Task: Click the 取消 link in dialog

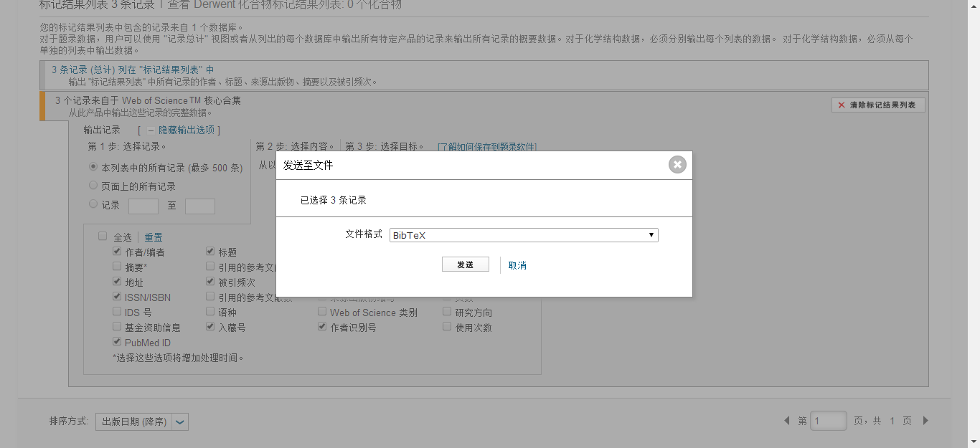Action: click(x=517, y=265)
